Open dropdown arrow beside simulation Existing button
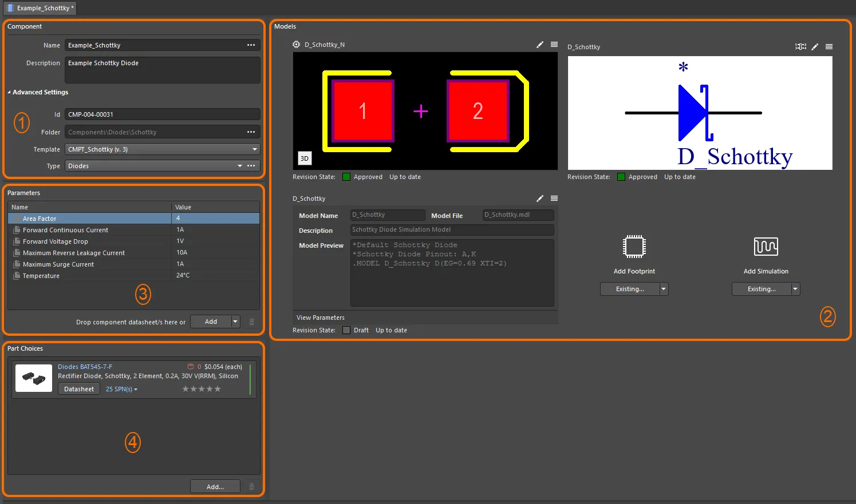This screenshot has width=856, height=504. coord(795,289)
